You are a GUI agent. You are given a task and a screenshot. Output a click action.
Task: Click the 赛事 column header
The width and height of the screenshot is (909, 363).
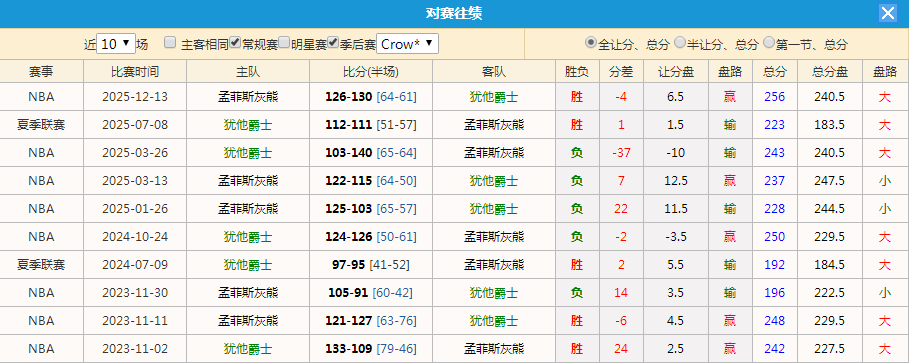[x=42, y=71]
